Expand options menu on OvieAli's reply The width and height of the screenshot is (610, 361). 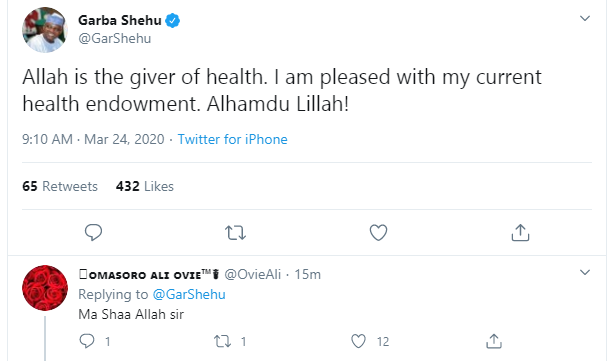[x=585, y=272]
